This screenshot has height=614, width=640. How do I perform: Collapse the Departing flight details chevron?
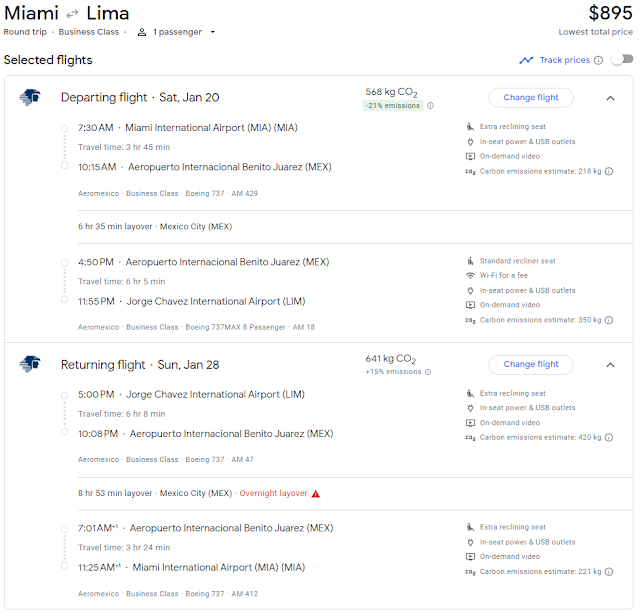click(610, 98)
